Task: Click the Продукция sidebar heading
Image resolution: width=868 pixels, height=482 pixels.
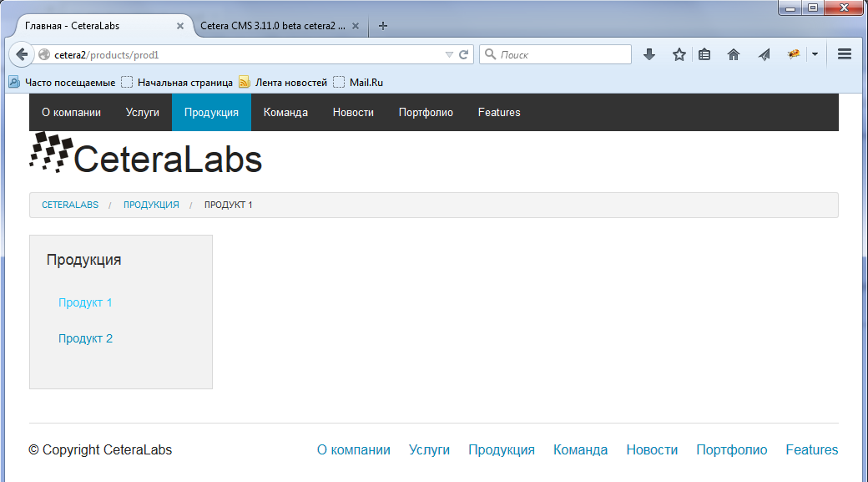Action: [83, 260]
